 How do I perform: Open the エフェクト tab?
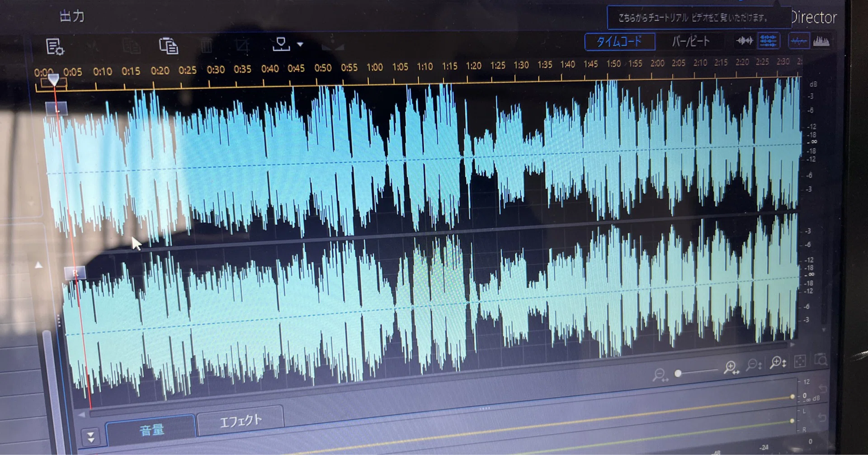(x=241, y=421)
